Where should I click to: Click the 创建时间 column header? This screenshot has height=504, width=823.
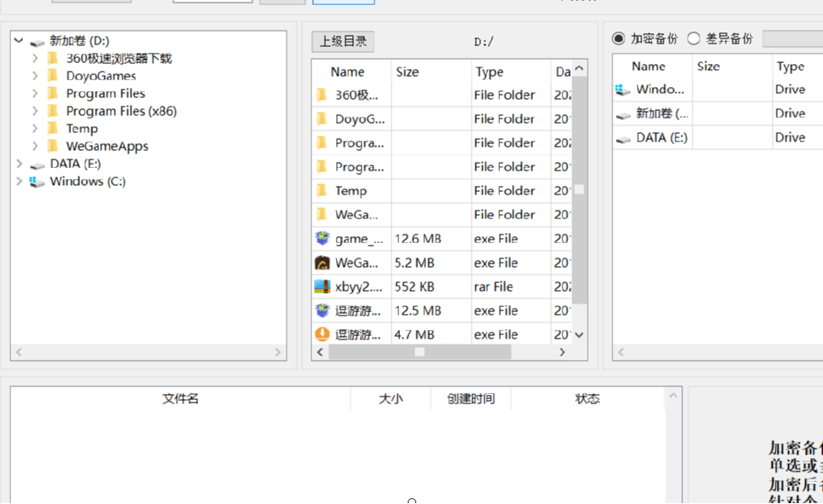click(470, 397)
